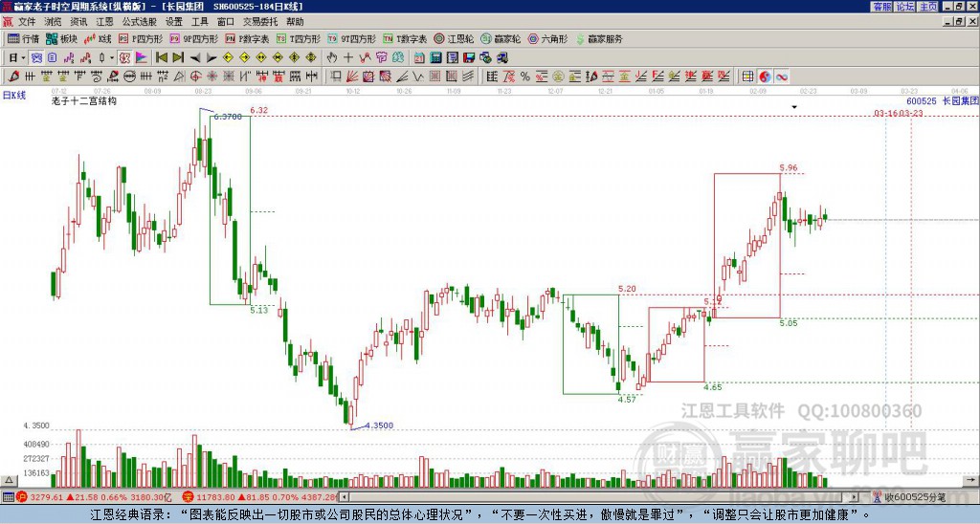Open the 窗口 menu
This screenshot has height=524, width=980.
pos(226,22)
